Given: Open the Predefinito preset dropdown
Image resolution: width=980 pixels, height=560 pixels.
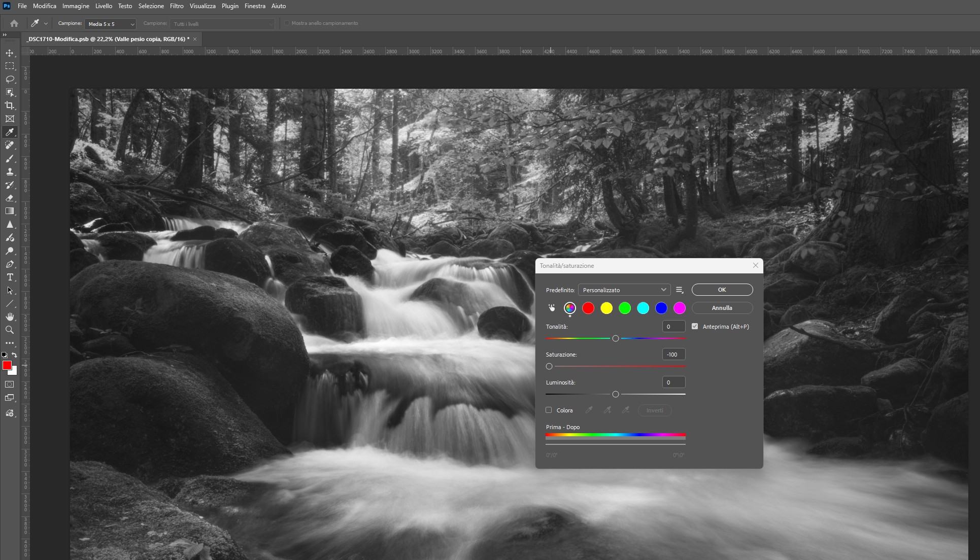Looking at the screenshot, I should [x=624, y=290].
